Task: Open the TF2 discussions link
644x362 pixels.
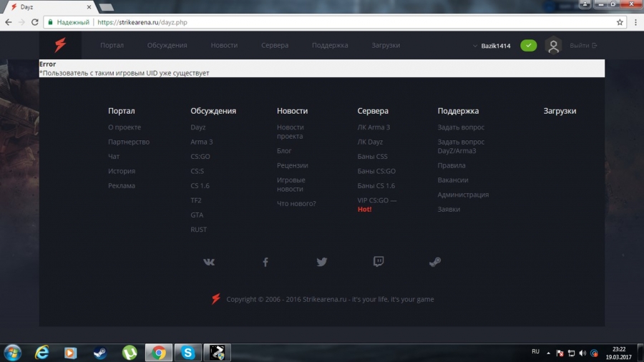Action: [196, 200]
